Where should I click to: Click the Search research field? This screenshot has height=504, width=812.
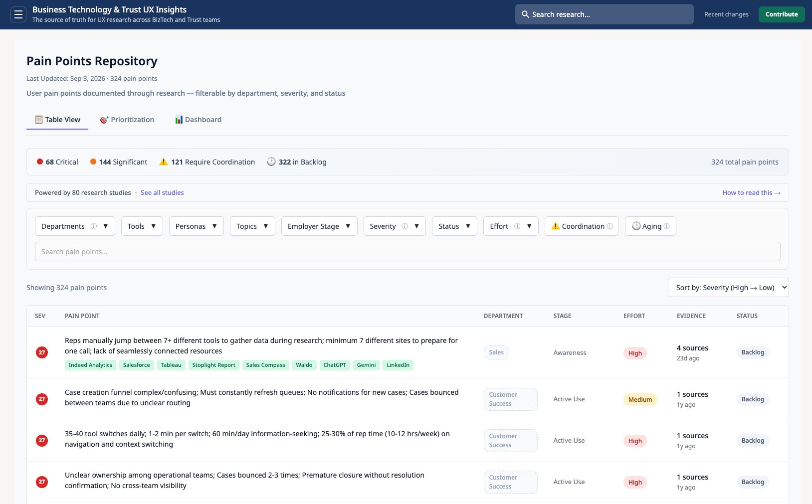click(x=604, y=14)
